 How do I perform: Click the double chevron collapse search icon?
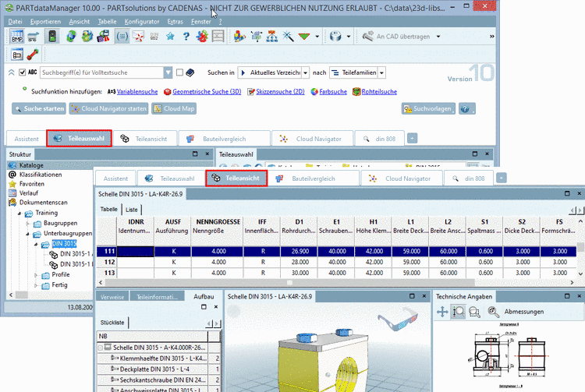pos(12,72)
